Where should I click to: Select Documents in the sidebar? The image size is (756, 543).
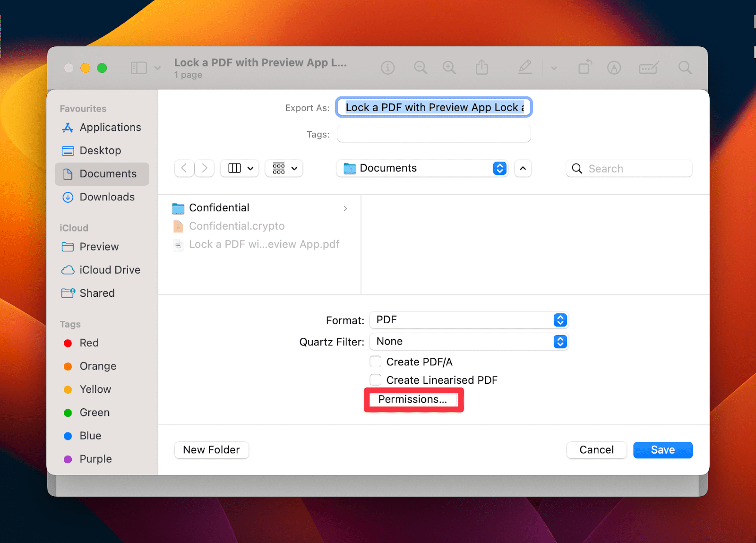[102, 174]
